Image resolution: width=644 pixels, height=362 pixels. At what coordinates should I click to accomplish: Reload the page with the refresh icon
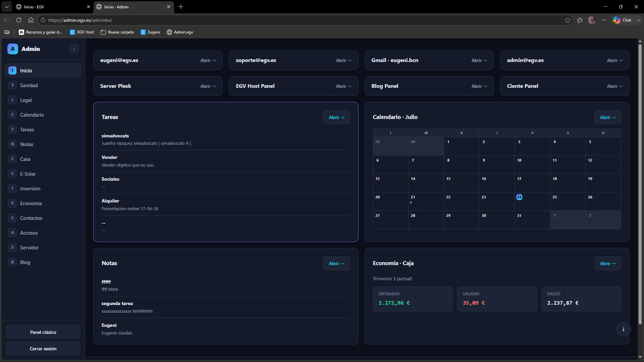click(19, 20)
